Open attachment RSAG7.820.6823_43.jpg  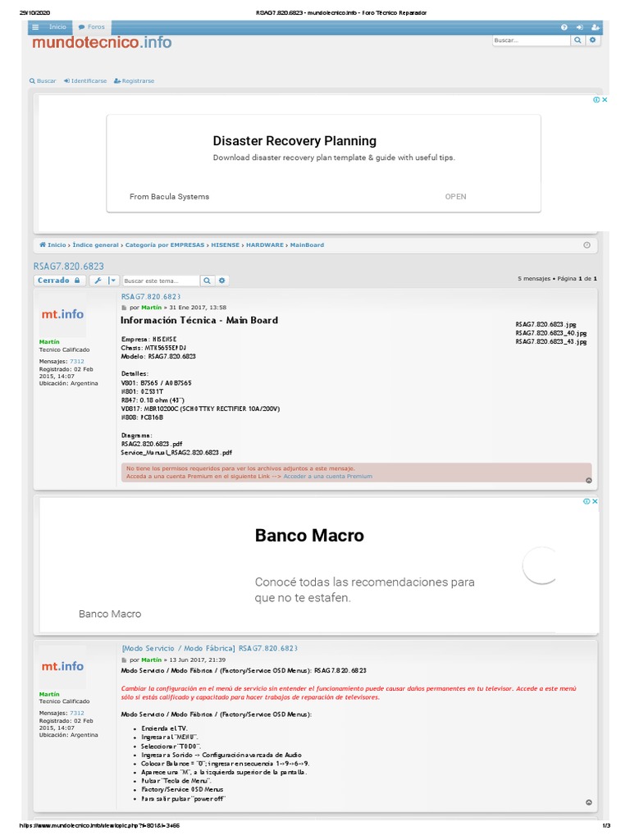[x=550, y=342]
